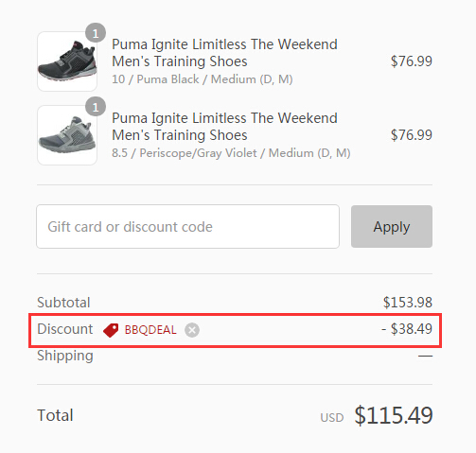The height and width of the screenshot is (453, 476).
Task: Click the Apply button
Action: pos(392,227)
